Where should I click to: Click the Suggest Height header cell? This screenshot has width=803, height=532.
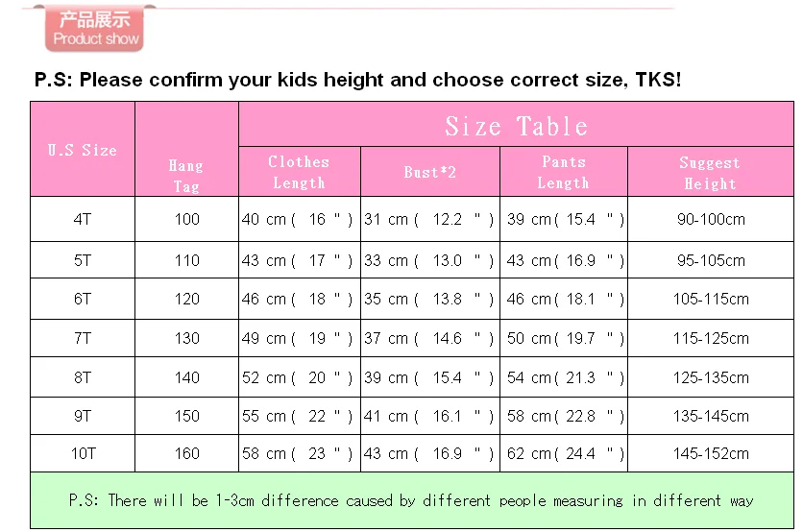pyautogui.click(x=710, y=172)
